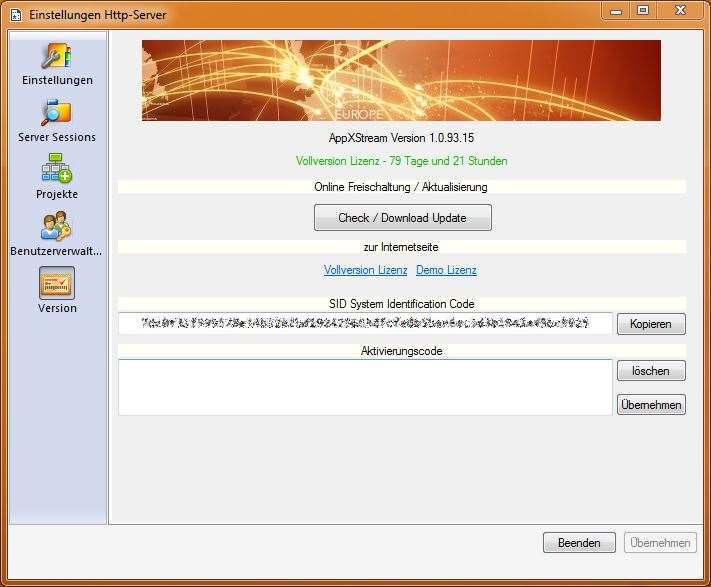Open the Einstellungen settings section
This screenshot has height=587, width=711.
click(57, 64)
